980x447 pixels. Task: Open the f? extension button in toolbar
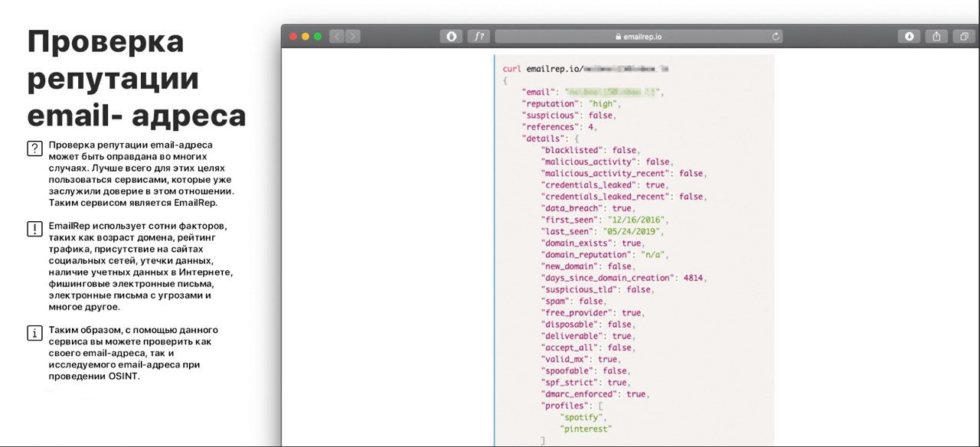[x=479, y=36]
